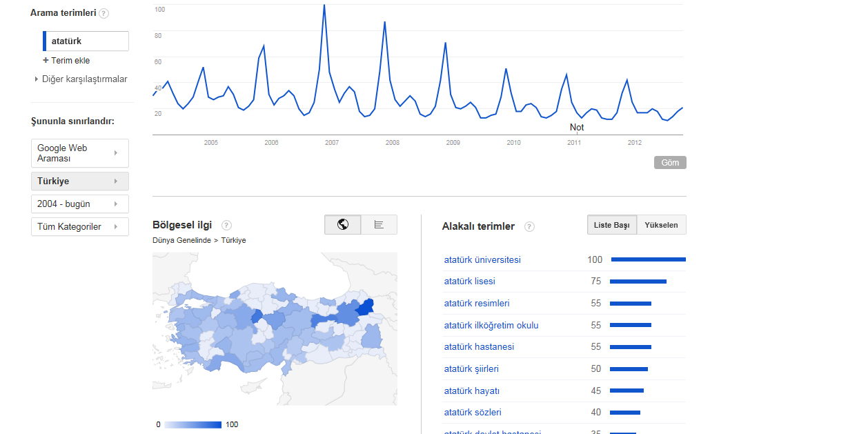Click score 50 for atatürk şiirleri
The height and width of the screenshot is (434, 868).
tap(596, 369)
